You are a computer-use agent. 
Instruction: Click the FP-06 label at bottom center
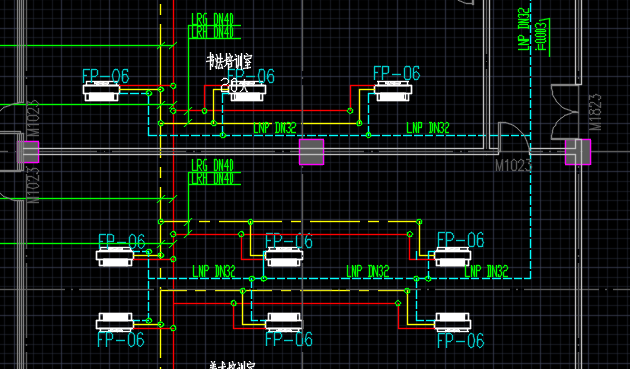[289, 340]
